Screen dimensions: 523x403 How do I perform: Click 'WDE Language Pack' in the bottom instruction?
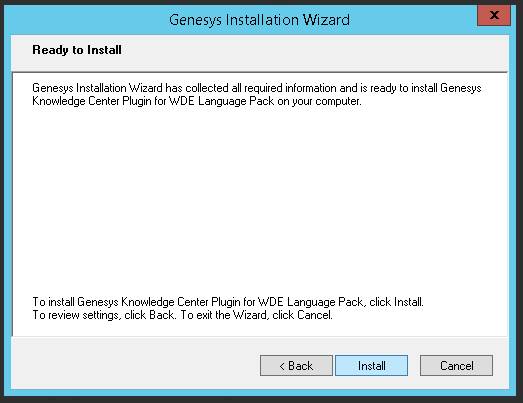[311, 302]
